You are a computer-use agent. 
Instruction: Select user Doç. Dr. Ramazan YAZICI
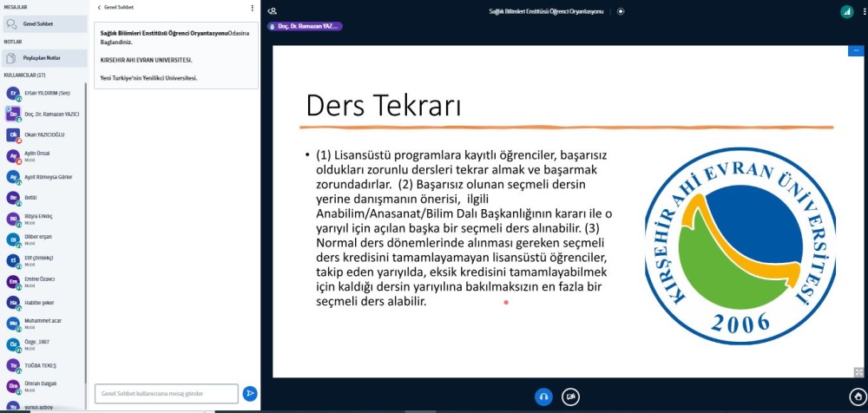click(x=43, y=114)
